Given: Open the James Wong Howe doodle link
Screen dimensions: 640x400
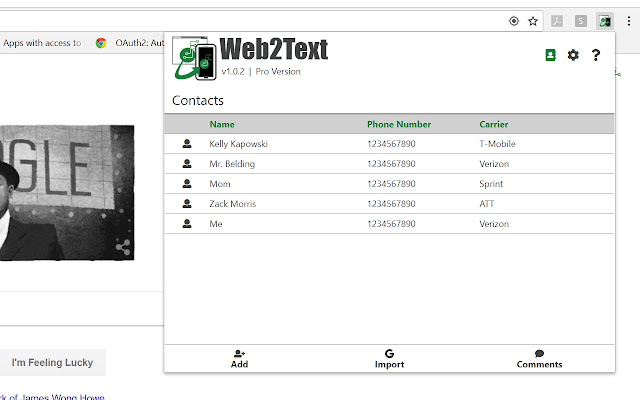Looking at the screenshot, I should (x=52, y=396).
